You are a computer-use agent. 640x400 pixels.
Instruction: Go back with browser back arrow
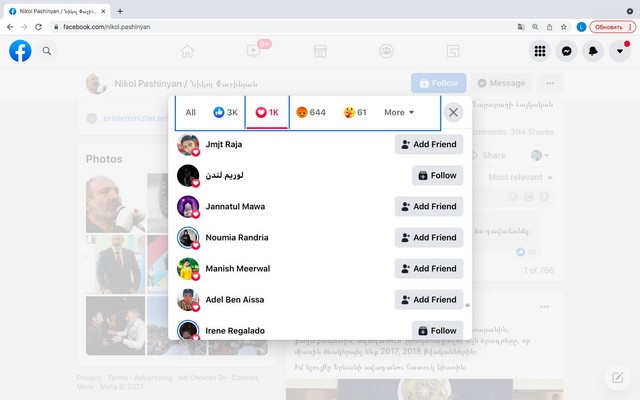coord(10,27)
